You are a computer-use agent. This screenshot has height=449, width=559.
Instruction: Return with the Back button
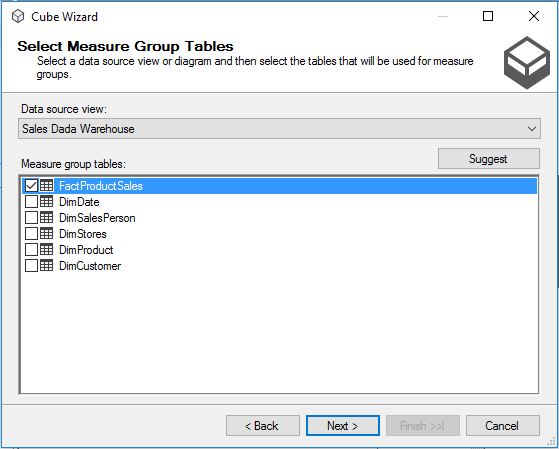tap(262, 425)
